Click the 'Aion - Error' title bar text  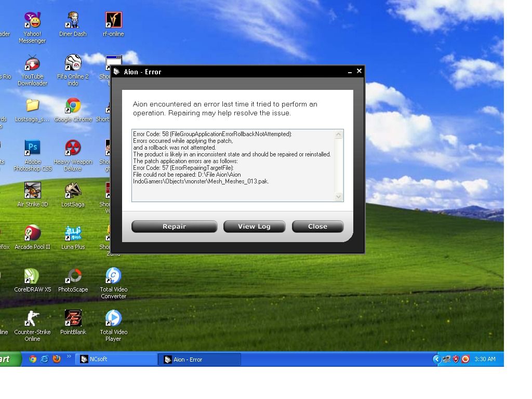142,72
